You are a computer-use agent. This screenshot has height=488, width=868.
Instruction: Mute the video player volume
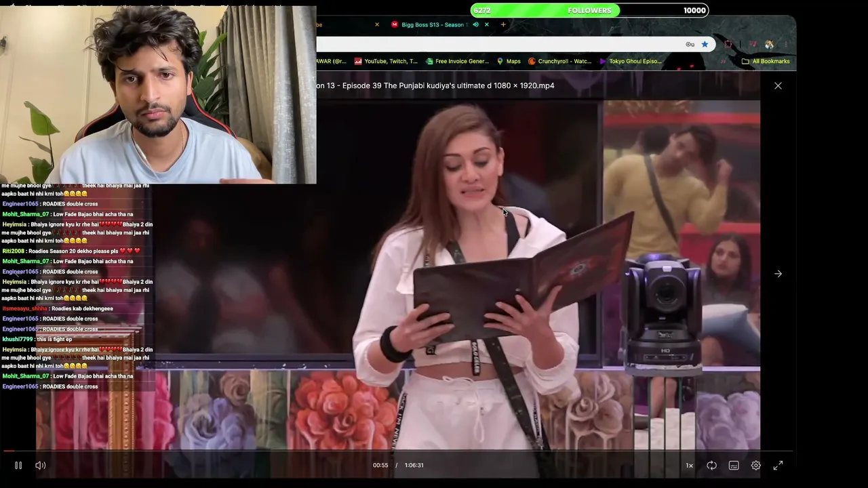tap(41, 465)
